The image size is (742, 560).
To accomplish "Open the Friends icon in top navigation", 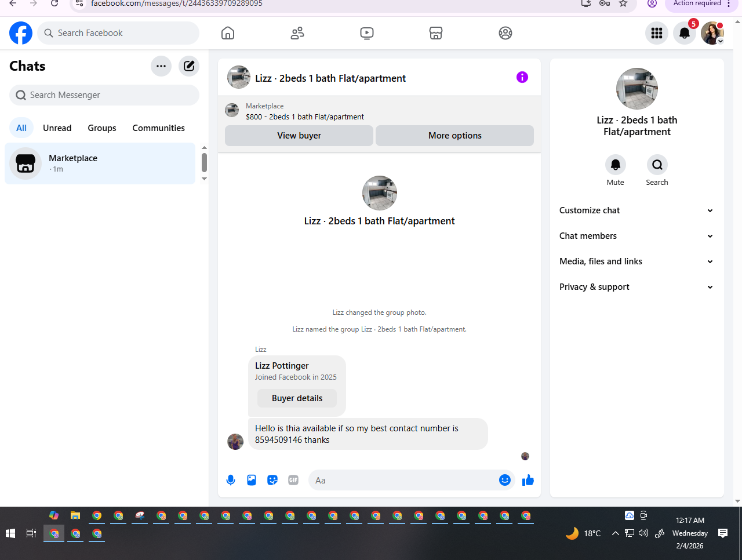I will tap(297, 33).
